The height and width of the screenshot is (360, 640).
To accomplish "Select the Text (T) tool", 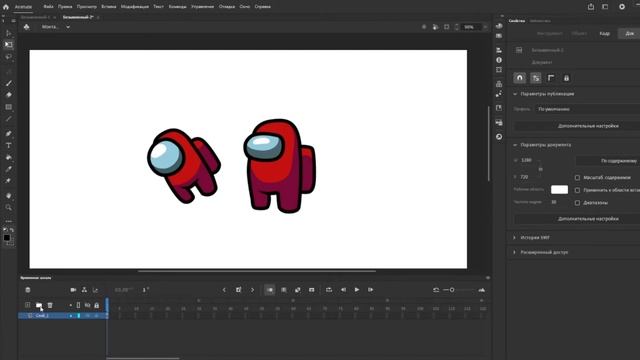I will [9, 145].
